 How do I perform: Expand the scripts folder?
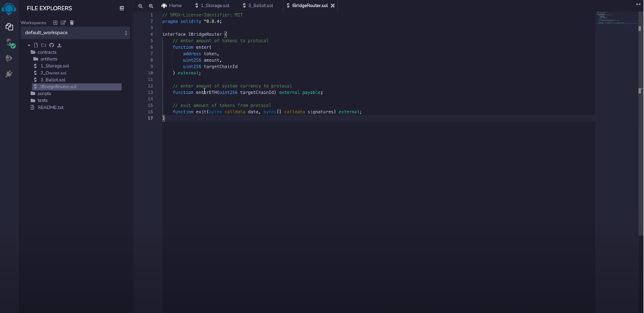44,93
